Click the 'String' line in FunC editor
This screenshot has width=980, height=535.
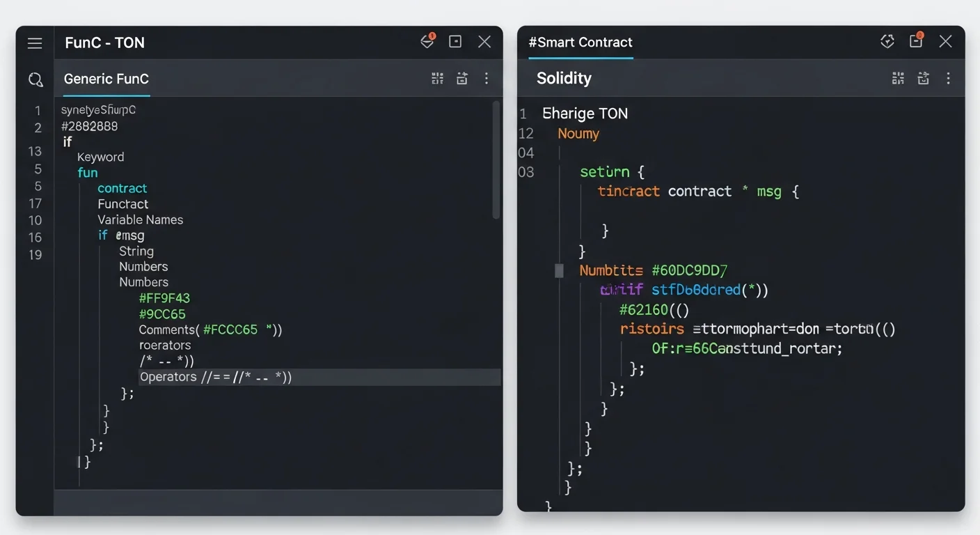136,251
